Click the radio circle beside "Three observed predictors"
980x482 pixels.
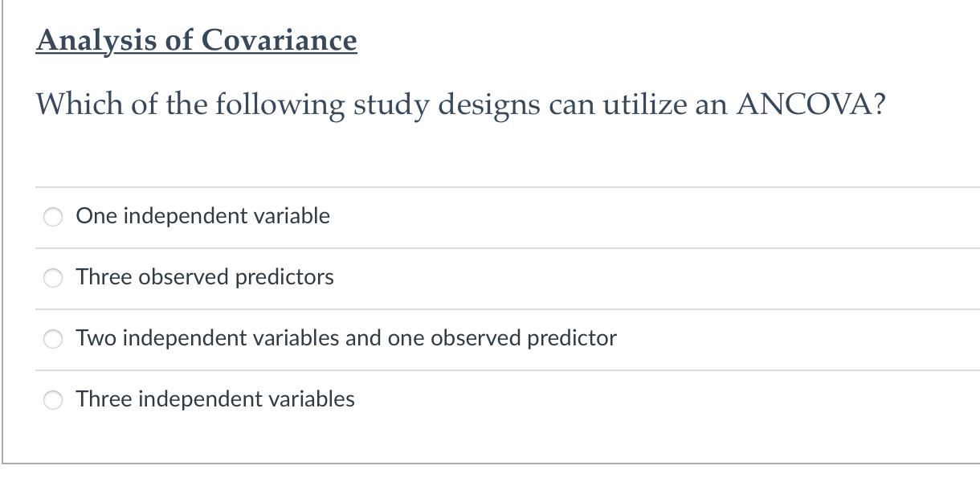tap(53, 277)
